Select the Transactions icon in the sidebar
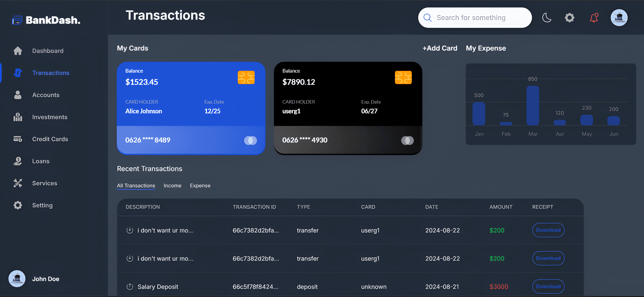 point(17,73)
